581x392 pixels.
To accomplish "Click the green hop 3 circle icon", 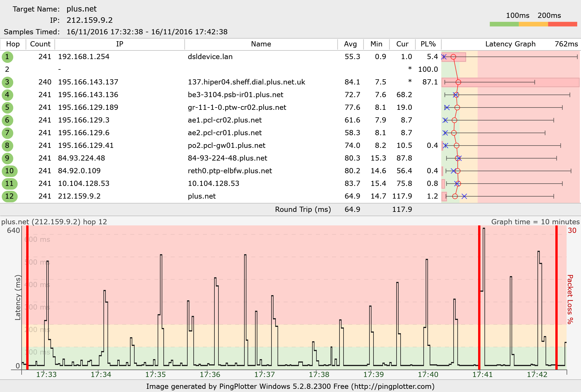I will click(x=7, y=82).
